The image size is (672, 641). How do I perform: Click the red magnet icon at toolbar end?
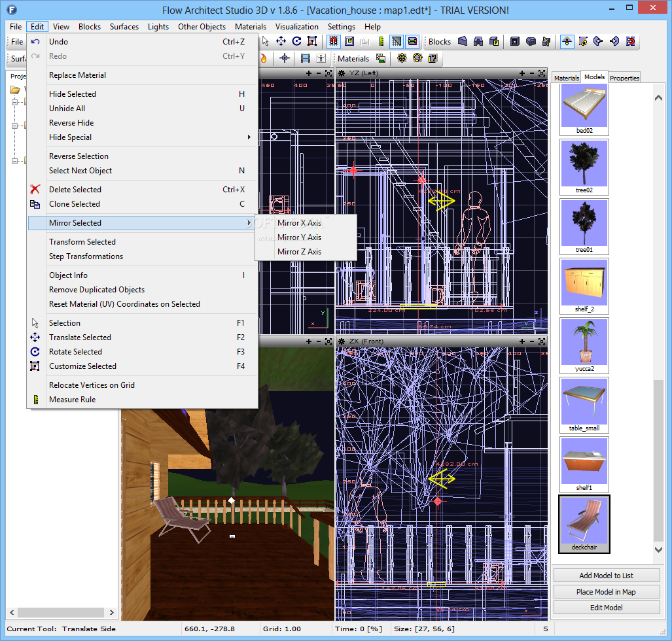(x=630, y=41)
